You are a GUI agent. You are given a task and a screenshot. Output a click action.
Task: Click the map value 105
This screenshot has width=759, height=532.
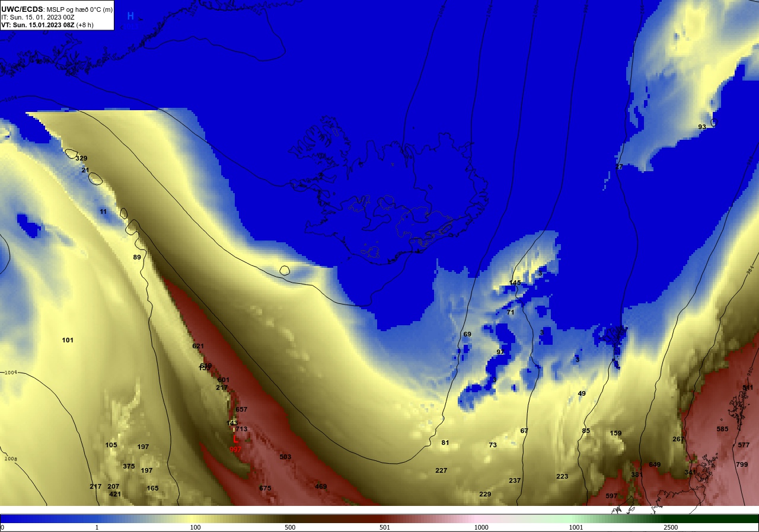coord(111,445)
